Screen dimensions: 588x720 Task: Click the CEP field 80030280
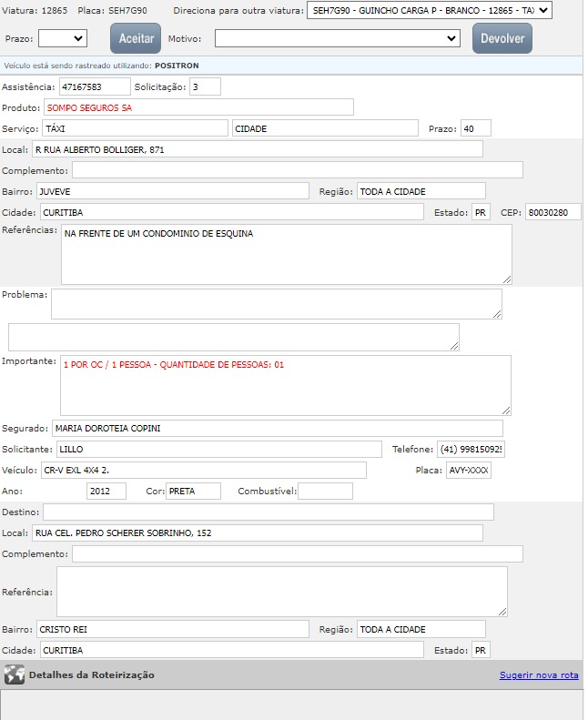tap(553, 212)
